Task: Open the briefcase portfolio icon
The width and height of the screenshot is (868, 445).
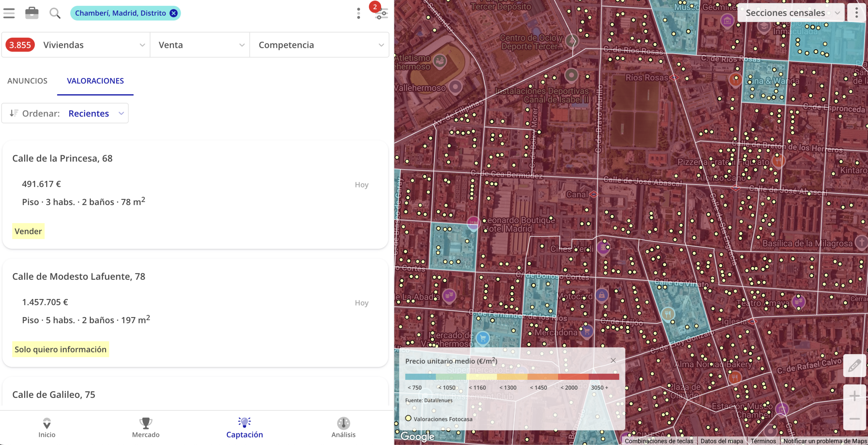Action: click(x=32, y=13)
